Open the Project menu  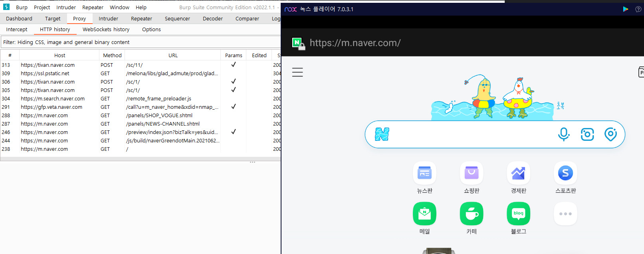42,7
